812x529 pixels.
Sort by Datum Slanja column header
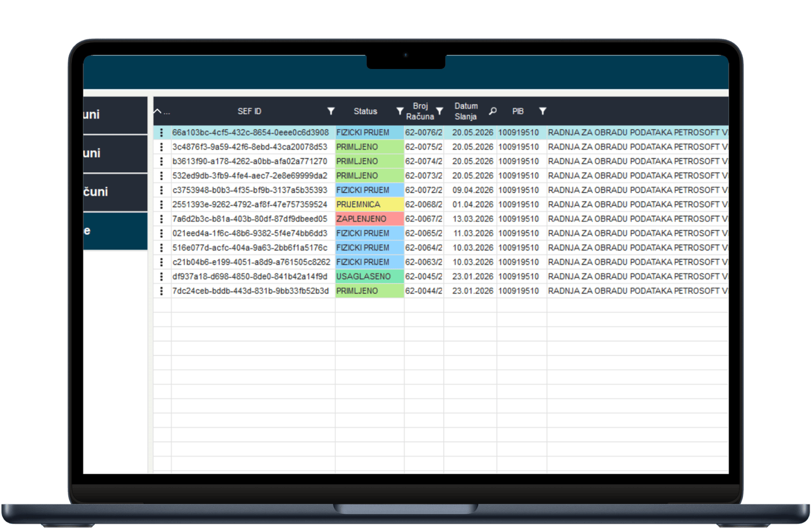click(466, 111)
